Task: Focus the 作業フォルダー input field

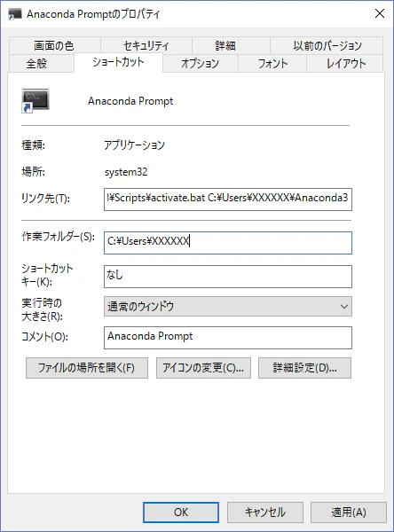Action: click(x=228, y=243)
